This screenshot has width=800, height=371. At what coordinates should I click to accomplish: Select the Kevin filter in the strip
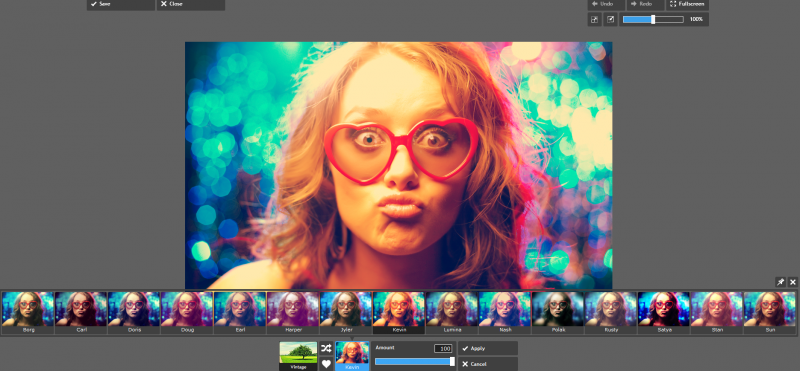tap(399, 313)
